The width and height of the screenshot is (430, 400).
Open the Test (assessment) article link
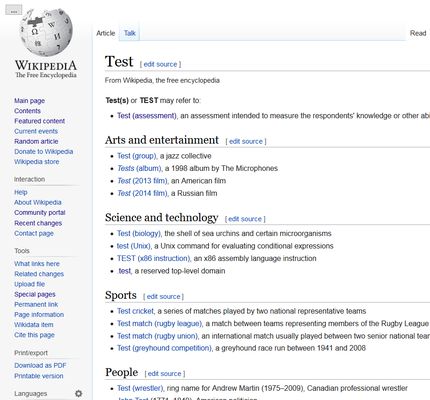pos(147,116)
